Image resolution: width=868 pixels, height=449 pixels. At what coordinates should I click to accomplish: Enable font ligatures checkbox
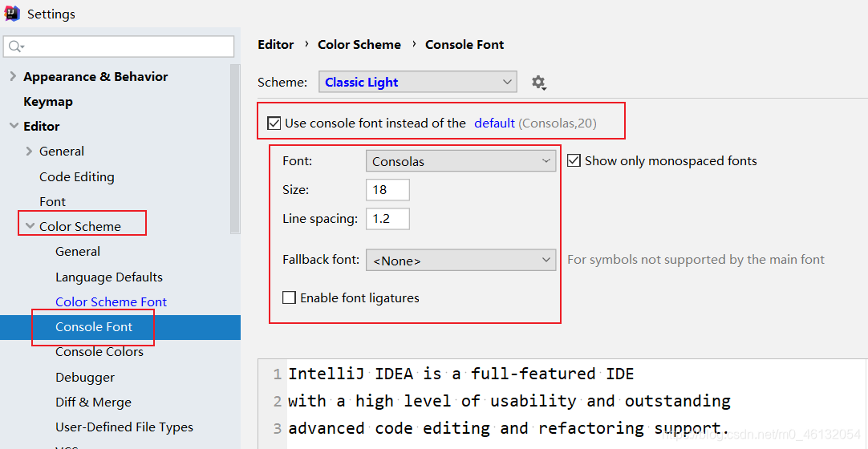[289, 298]
